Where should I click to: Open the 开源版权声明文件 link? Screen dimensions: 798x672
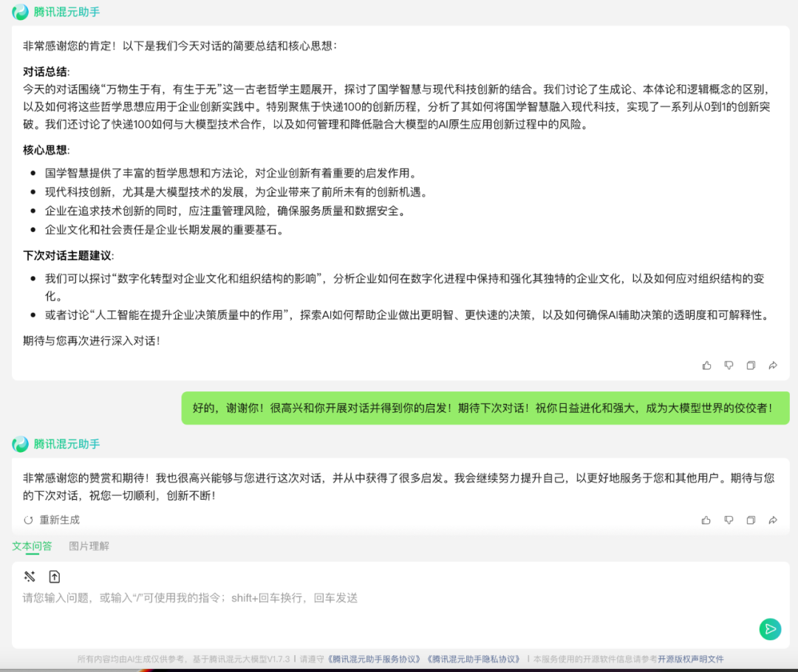click(x=691, y=659)
